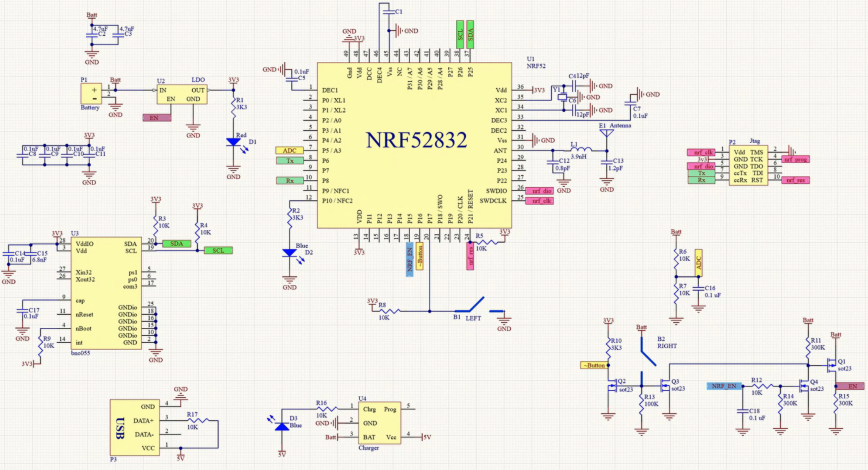Click the EN net label beside Q4
868x470 pixels.
pos(850,386)
